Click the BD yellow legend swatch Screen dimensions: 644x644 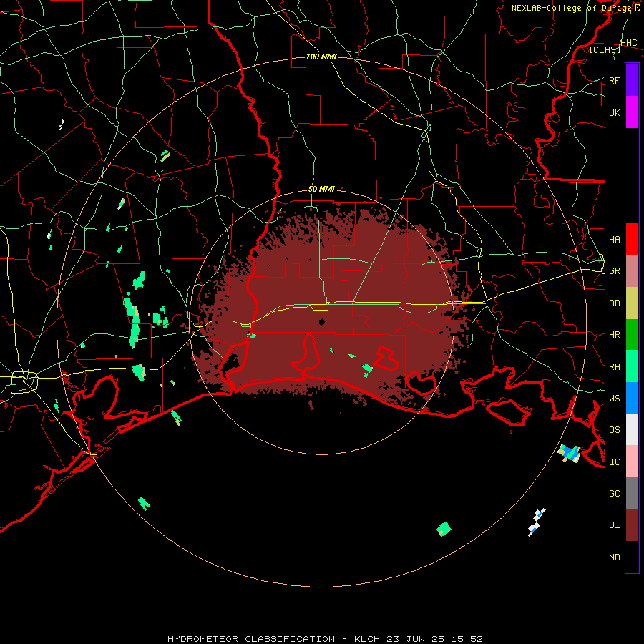click(x=632, y=303)
